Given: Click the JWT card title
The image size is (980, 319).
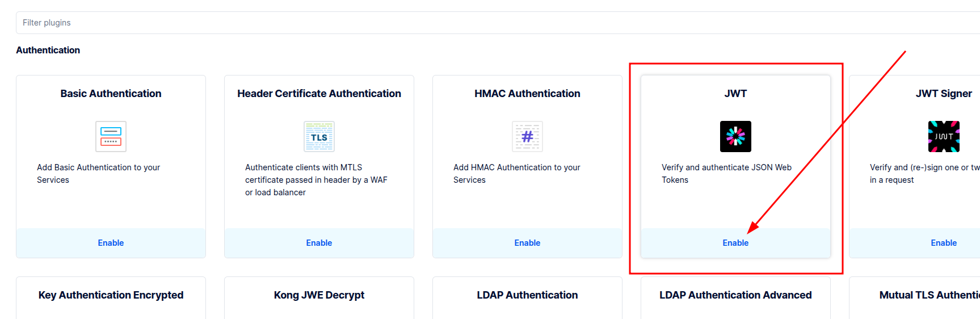Looking at the screenshot, I should point(735,94).
